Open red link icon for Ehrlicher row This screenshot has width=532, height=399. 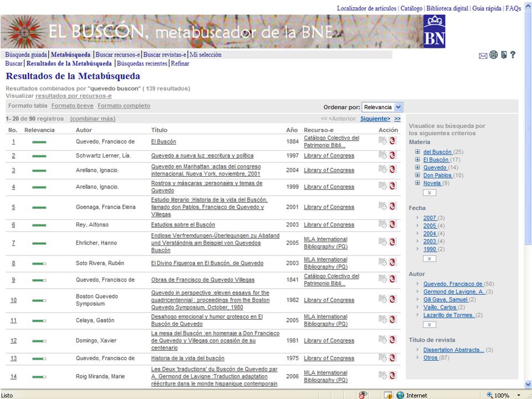(x=392, y=242)
